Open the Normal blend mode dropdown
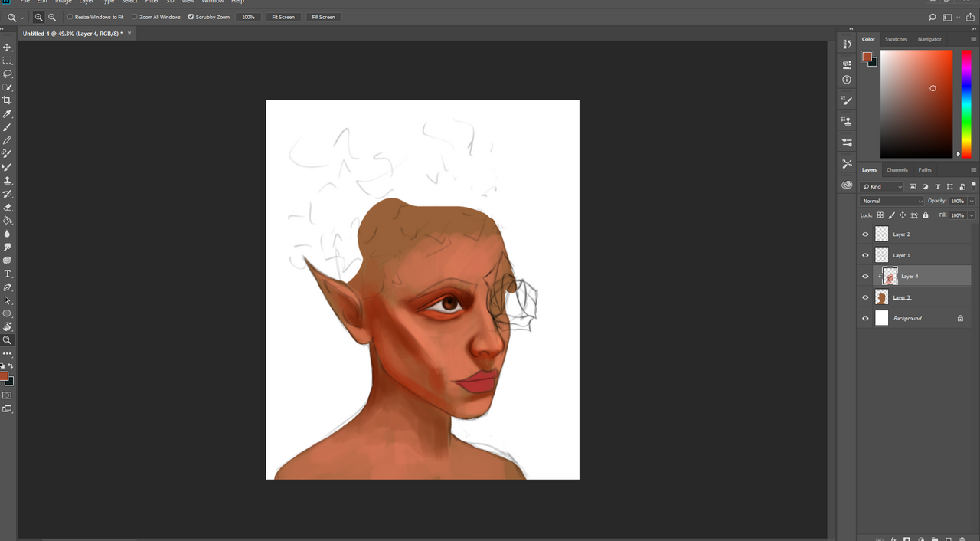980x541 pixels. [x=893, y=201]
